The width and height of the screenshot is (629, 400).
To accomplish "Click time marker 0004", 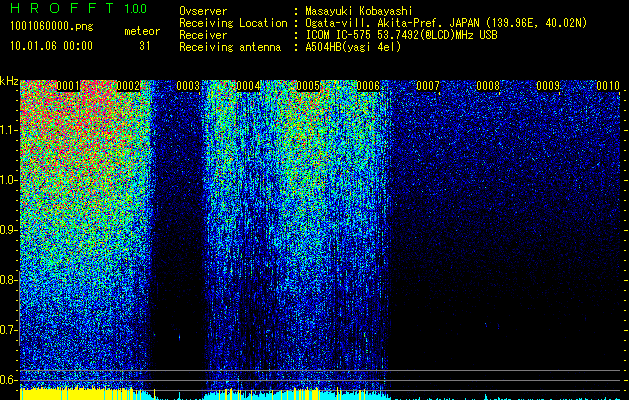I will click(x=248, y=86).
